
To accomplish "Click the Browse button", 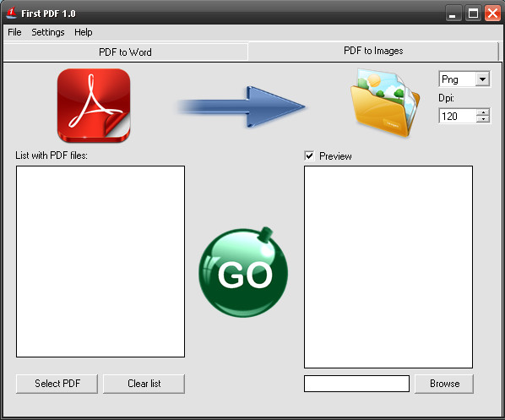I will point(444,384).
